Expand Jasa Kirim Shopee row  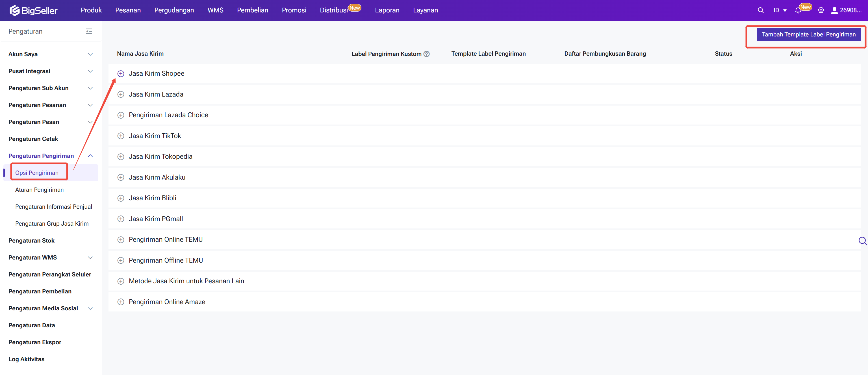[x=121, y=74]
